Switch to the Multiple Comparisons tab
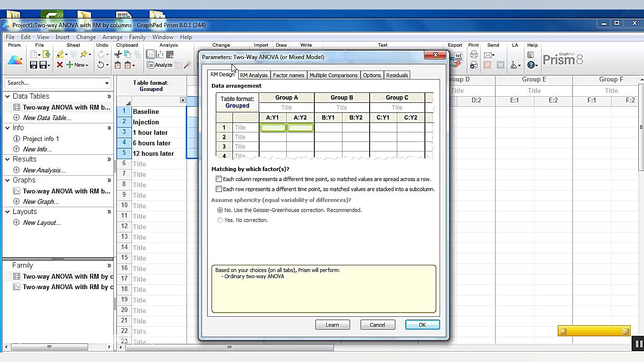The height and width of the screenshot is (362, 644). (x=333, y=75)
